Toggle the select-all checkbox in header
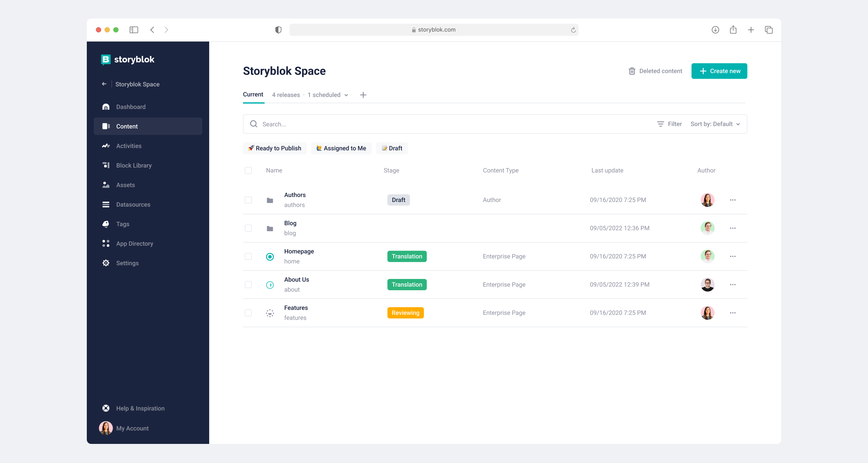Image resolution: width=868 pixels, height=463 pixels. [248, 170]
